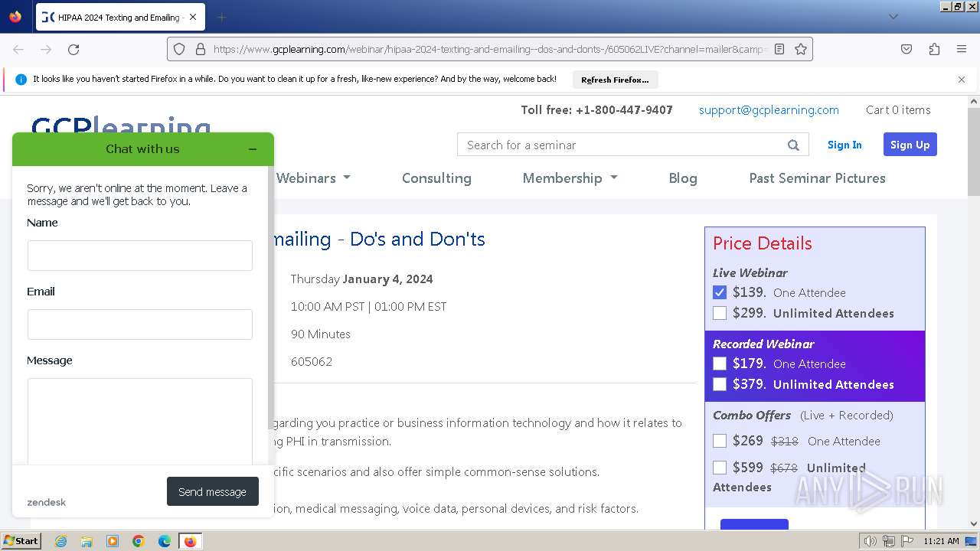Open the volume speaker tray icon

871,541
